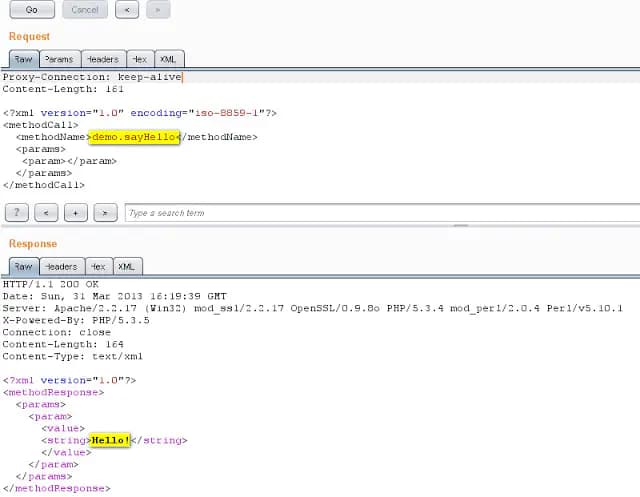Show the Request Hex tab
Viewport: 640px width, 497px height.
pos(138,60)
